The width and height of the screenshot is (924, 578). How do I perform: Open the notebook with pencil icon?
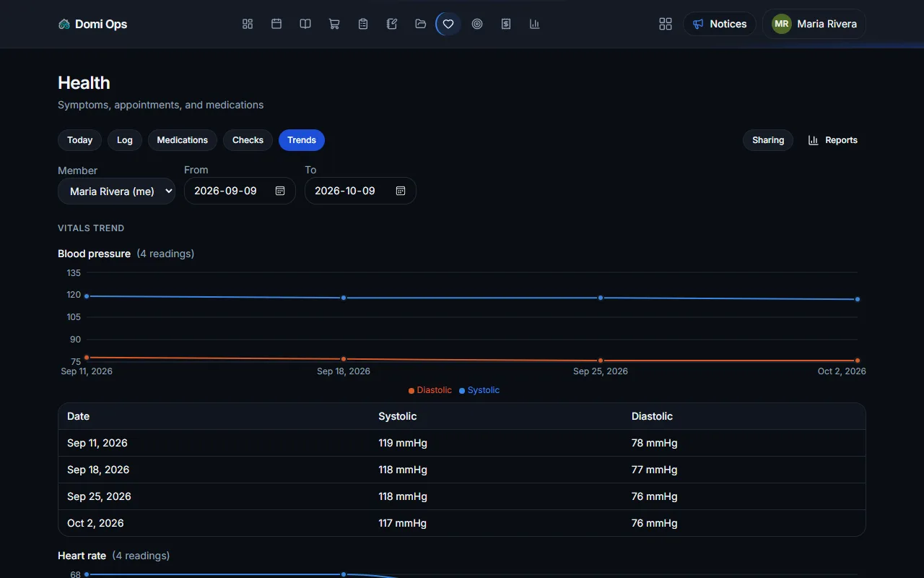(x=392, y=24)
